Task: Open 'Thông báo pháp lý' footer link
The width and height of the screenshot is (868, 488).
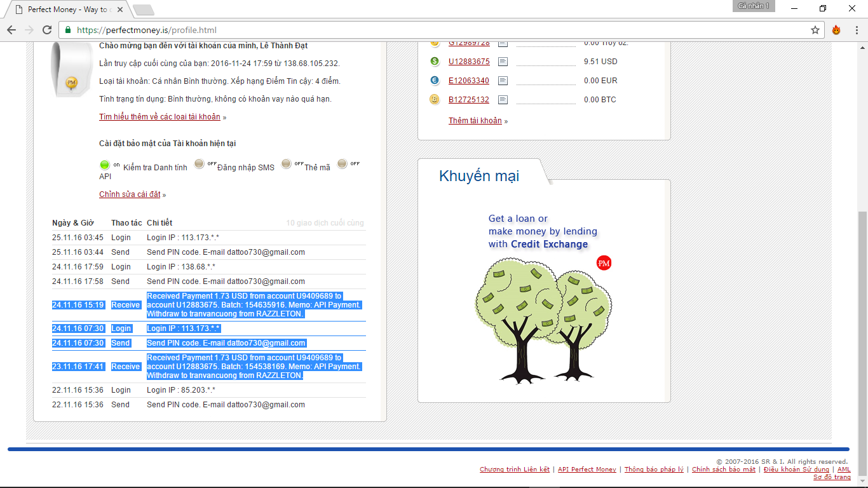Action: (654, 470)
